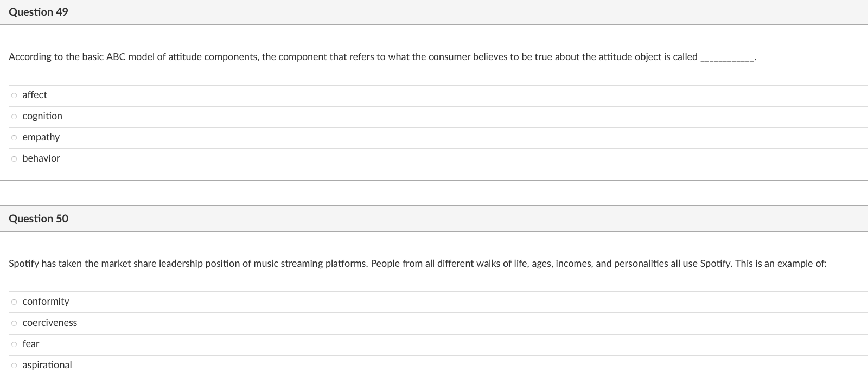Click the 'empathy' answer label text
Viewport: 868px width, 384px height.
41,137
